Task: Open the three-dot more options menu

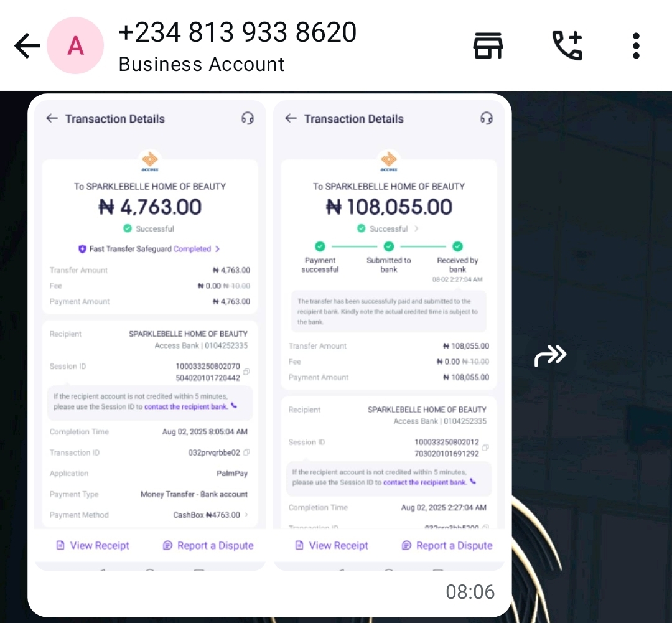Action: coord(636,45)
